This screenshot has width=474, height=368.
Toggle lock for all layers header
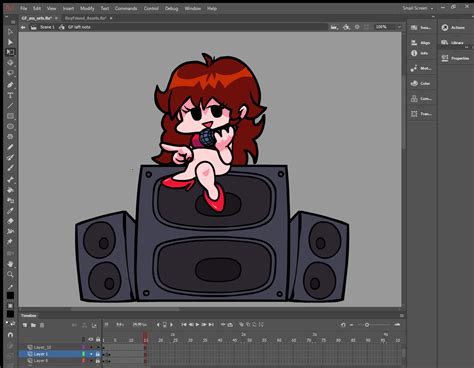tap(98, 339)
